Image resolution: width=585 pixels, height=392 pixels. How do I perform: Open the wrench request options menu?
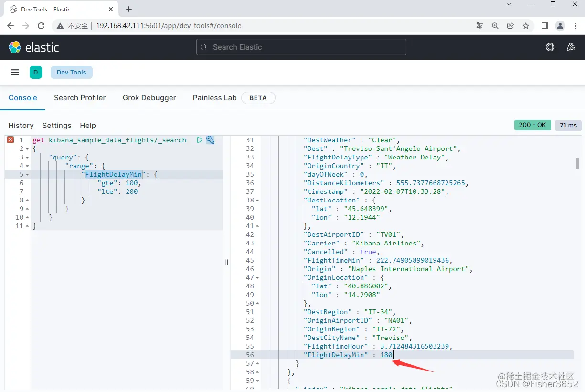(210, 140)
